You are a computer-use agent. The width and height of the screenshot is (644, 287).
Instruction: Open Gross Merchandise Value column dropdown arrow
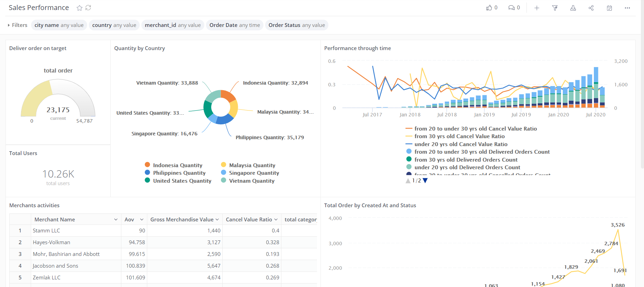click(217, 220)
